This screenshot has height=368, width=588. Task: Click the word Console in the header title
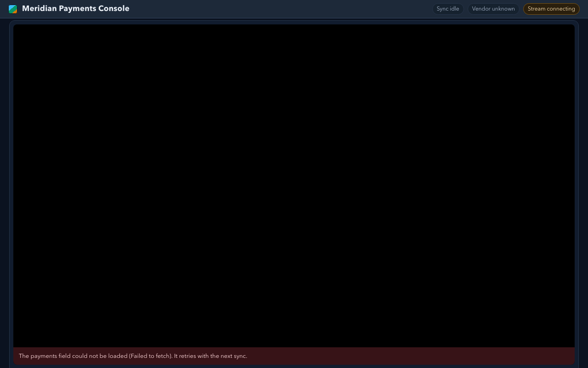[x=114, y=8]
